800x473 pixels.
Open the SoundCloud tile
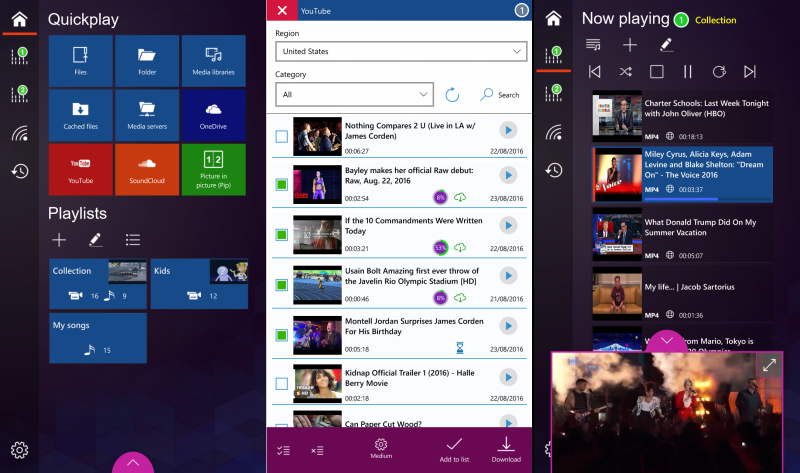click(x=147, y=169)
